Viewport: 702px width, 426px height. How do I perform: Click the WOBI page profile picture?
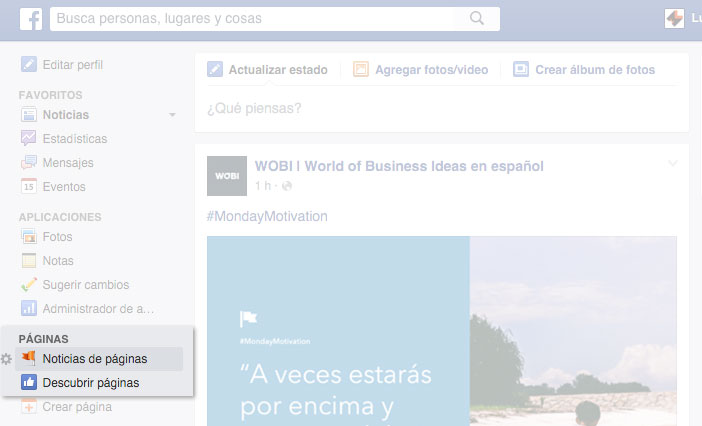226,176
